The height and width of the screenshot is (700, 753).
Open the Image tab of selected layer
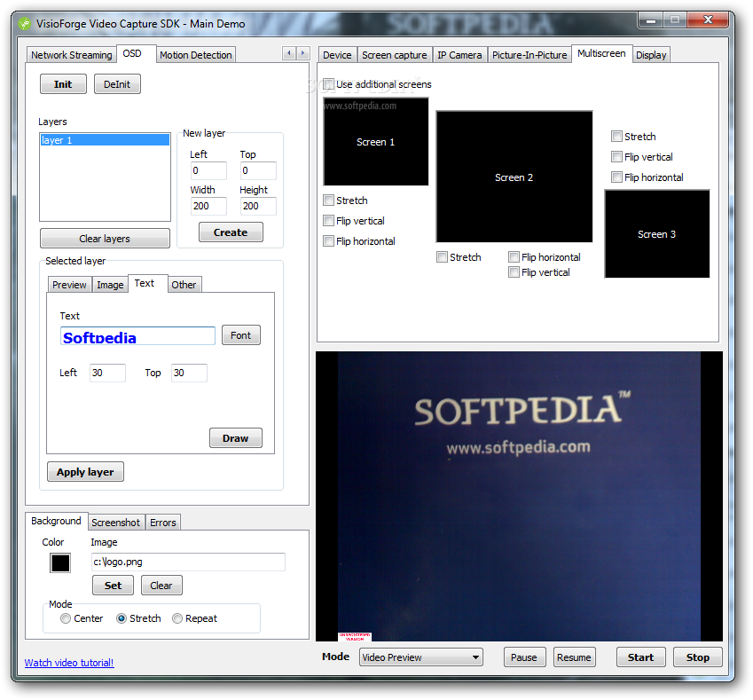point(110,285)
